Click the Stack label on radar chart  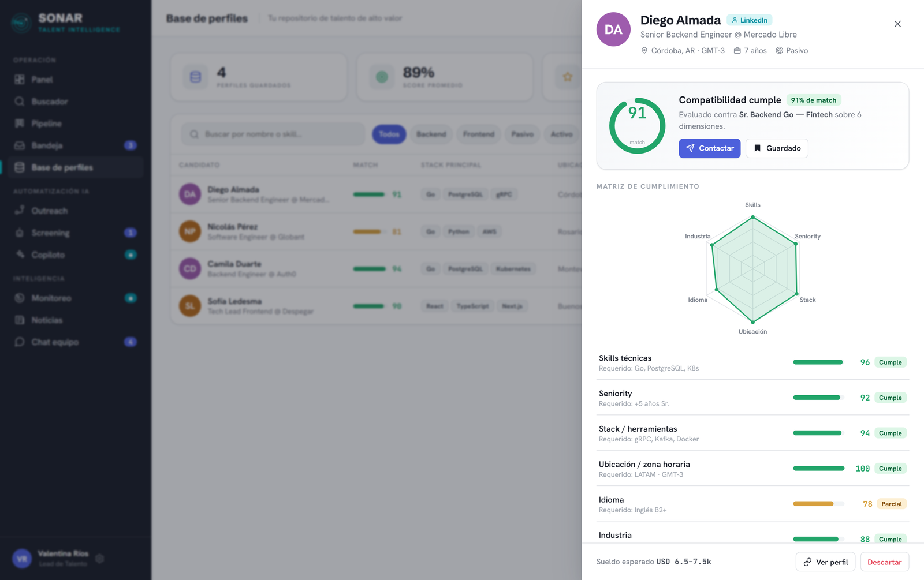(x=807, y=300)
